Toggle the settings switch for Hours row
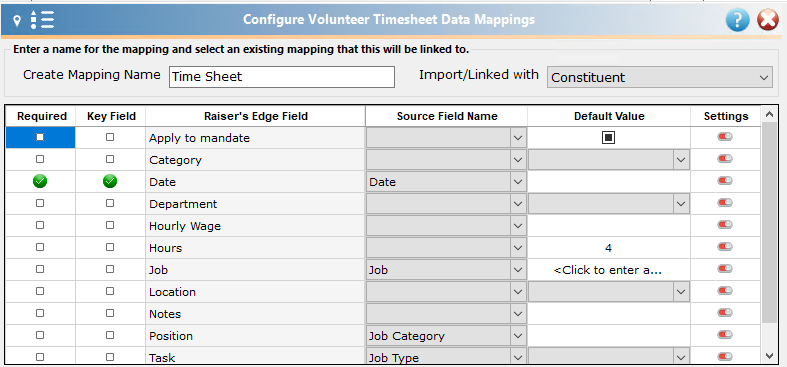The width and height of the screenshot is (787, 367). click(x=725, y=247)
